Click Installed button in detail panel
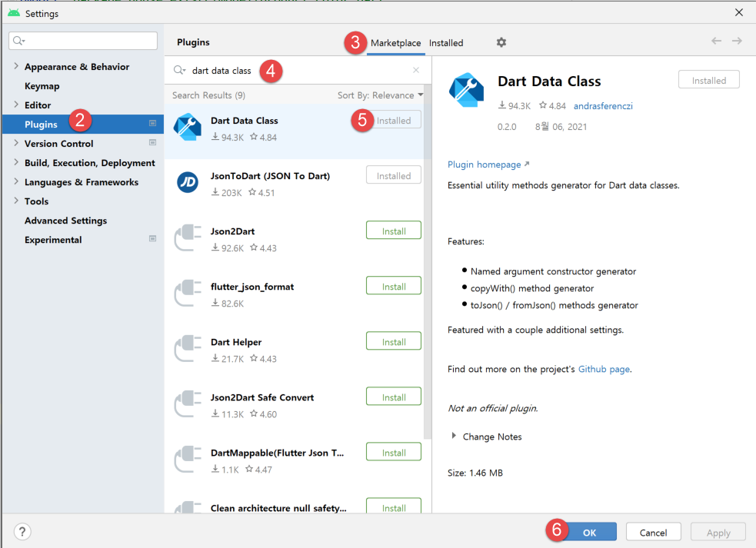Image resolution: width=756 pixels, height=548 pixels. (709, 80)
